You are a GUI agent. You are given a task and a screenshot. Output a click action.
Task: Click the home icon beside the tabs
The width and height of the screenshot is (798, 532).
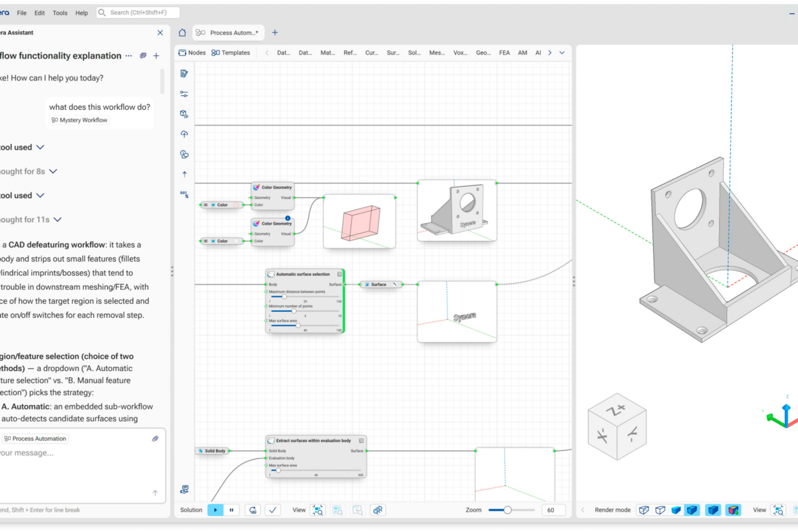click(x=182, y=33)
